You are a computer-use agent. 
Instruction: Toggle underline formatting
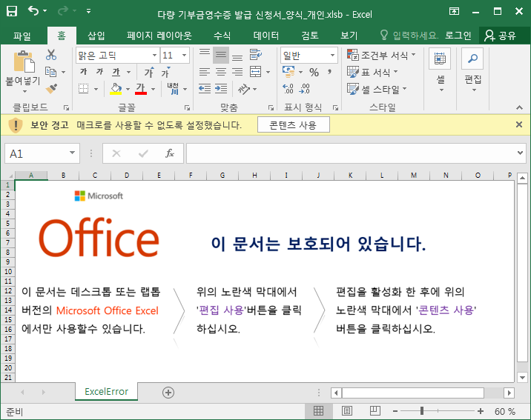(x=116, y=72)
